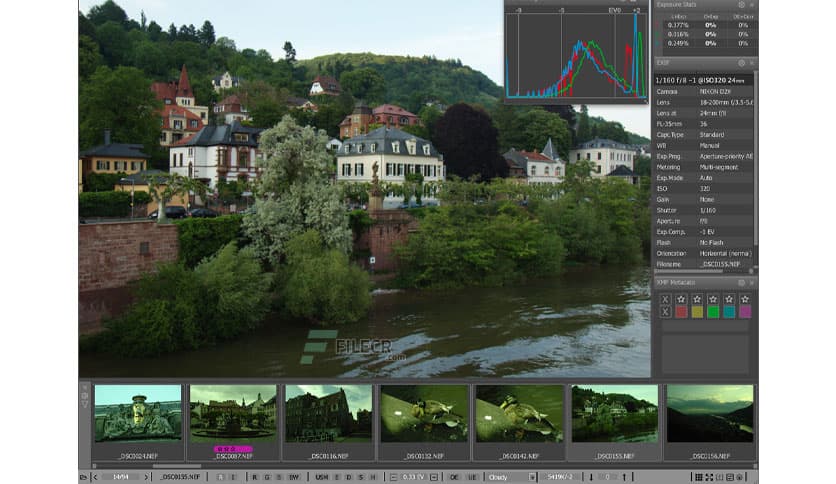This screenshot has height=484, width=836.
Task: Toggle the BW black-and-white view button
Action: [x=294, y=477]
